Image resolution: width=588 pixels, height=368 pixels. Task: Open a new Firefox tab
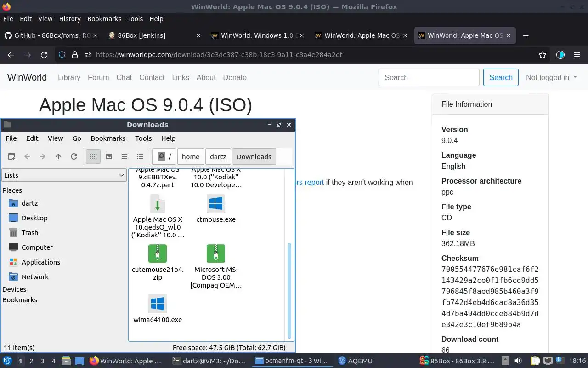526,35
